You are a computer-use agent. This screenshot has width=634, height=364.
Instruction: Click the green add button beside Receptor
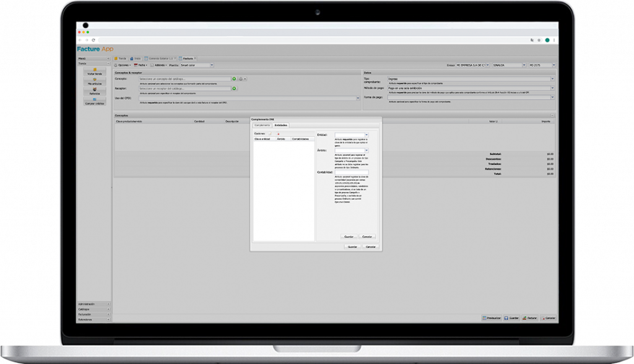(234, 89)
